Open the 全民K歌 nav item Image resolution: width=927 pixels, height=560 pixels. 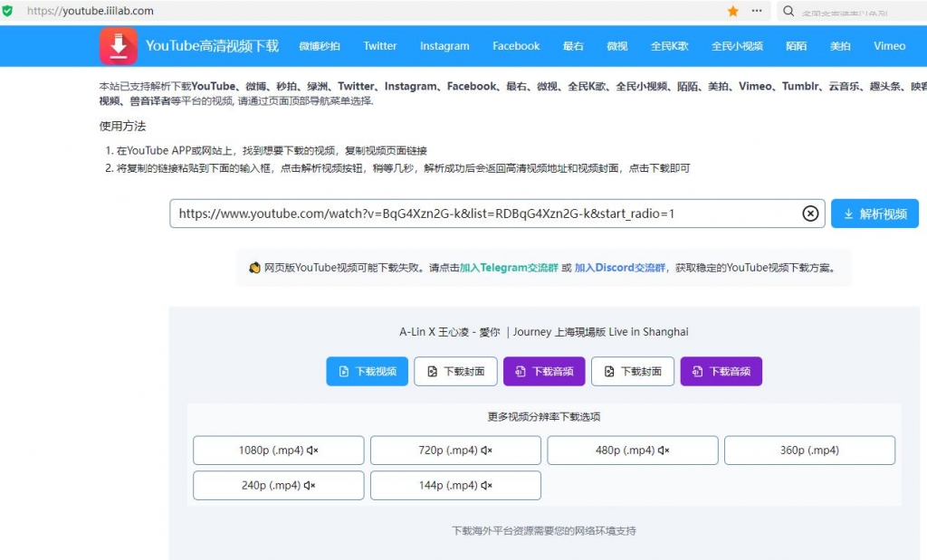point(669,45)
